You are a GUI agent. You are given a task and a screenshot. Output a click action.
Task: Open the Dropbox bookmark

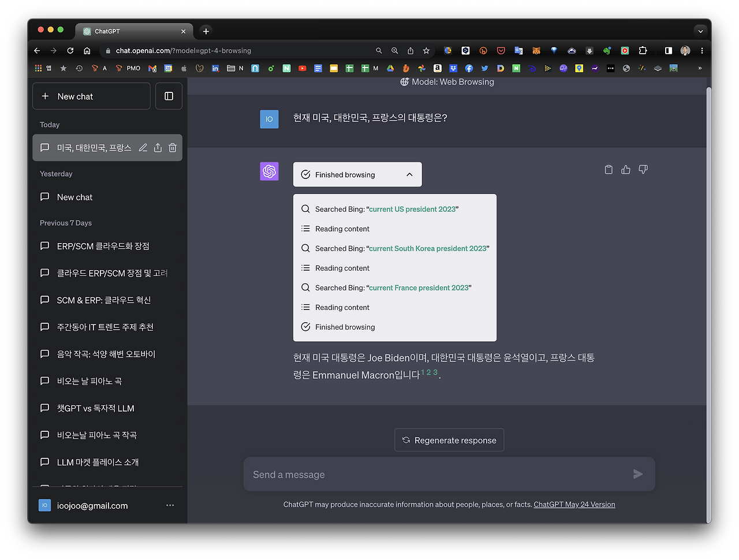(453, 68)
